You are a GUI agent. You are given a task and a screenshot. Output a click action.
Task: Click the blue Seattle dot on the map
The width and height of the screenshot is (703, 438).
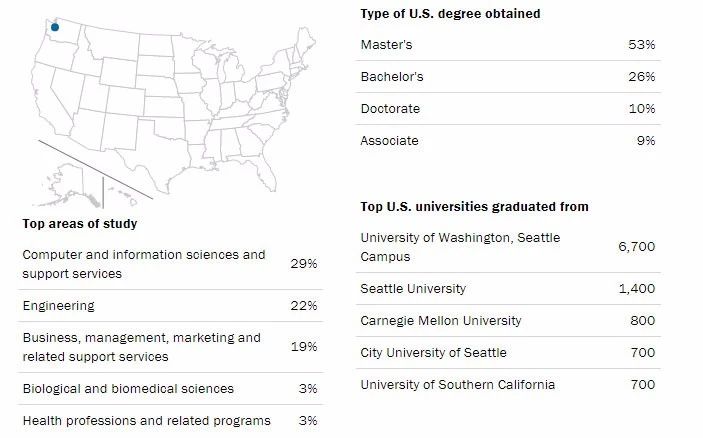54,28
